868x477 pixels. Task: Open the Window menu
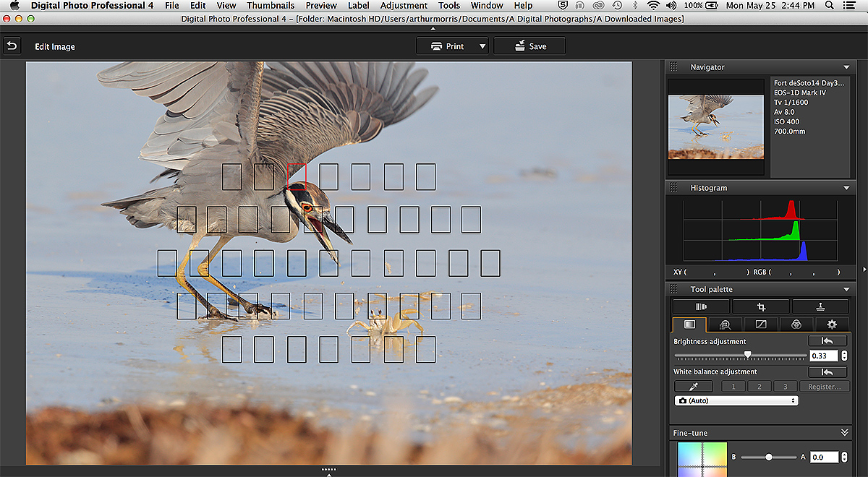click(x=487, y=6)
